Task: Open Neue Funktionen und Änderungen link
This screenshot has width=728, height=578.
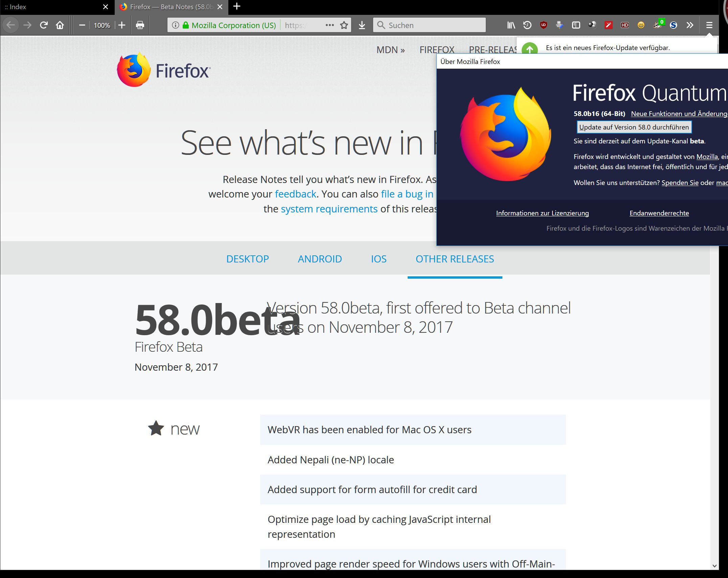Action: pyautogui.click(x=679, y=114)
